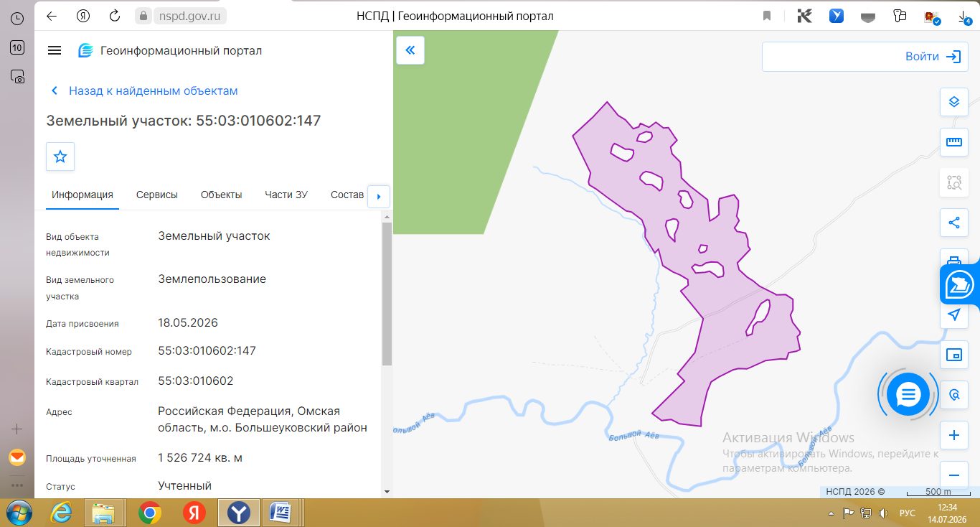The image size is (980, 527).
Task: Reload the page in the browser
Action: 115,16
